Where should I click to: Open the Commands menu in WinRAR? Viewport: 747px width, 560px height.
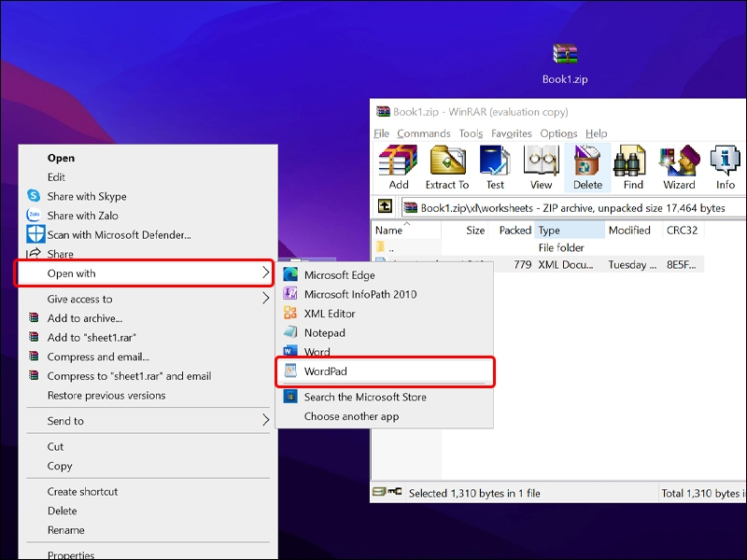click(424, 133)
